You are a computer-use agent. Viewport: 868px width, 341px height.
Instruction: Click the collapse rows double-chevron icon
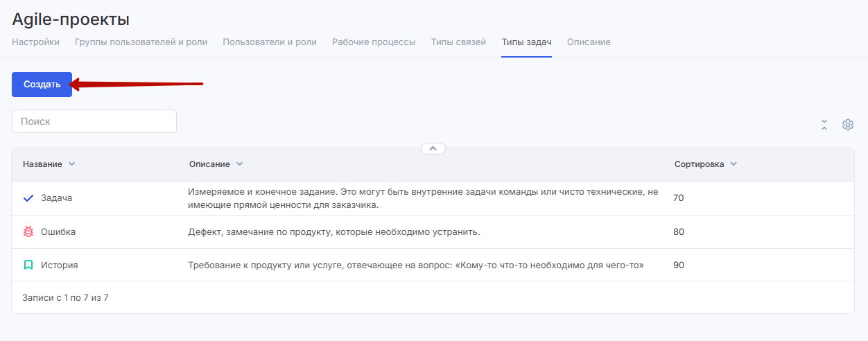pyautogui.click(x=824, y=125)
